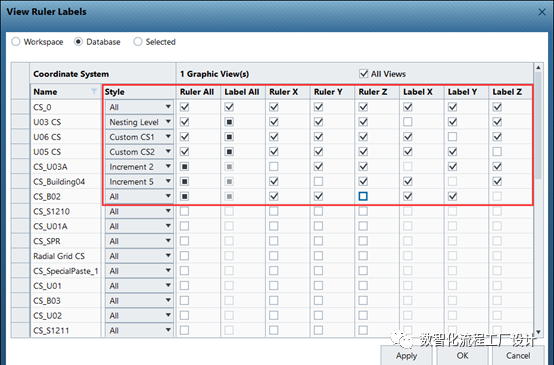Screen dimensions: 554x365
Task: Open Nesting Level style dropdown for U03 CS
Action: [139, 122]
